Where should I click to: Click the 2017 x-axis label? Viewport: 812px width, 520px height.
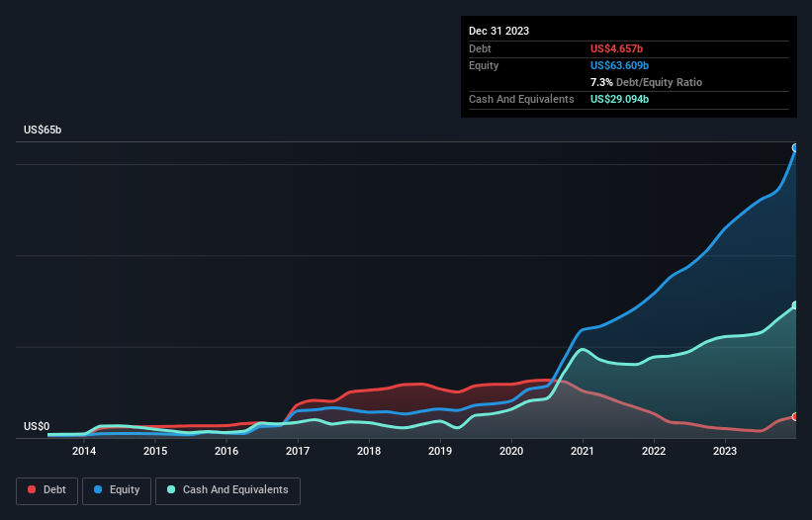[x=298, y=451]
